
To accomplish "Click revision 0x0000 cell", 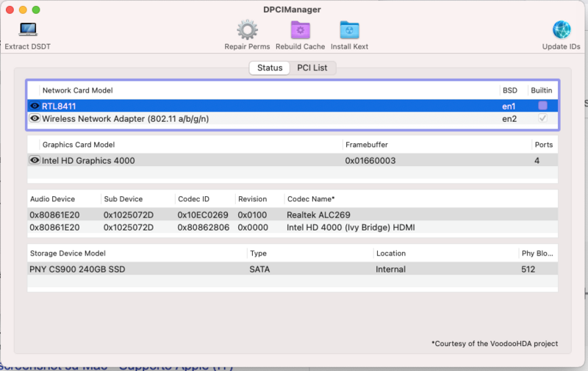I will point(253,228).
